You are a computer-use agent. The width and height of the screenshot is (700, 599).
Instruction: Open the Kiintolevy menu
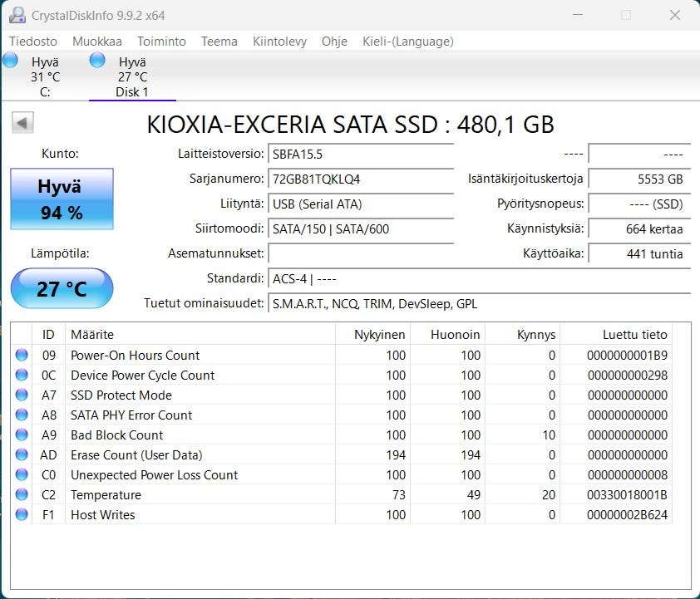point(279,42)
